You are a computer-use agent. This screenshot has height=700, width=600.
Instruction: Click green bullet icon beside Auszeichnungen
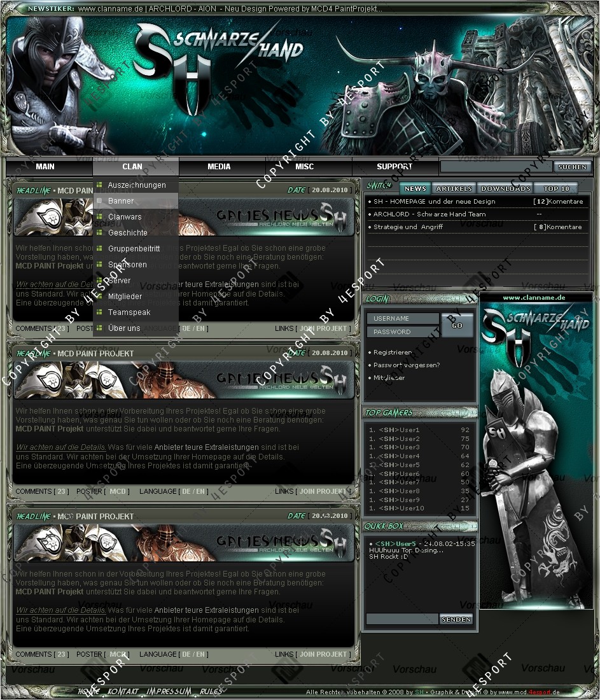pos(99,185)
